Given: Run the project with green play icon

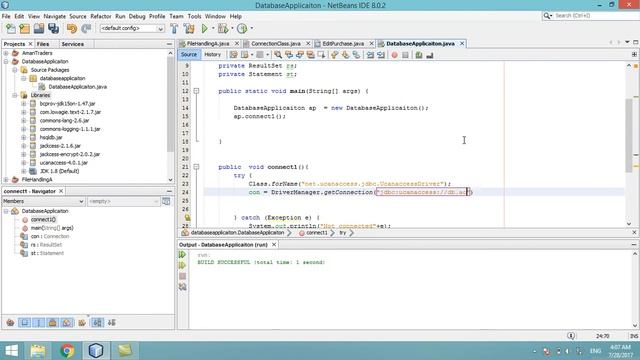Looking at the screenshot, I should pyautogui.click(x=204, y=29).
